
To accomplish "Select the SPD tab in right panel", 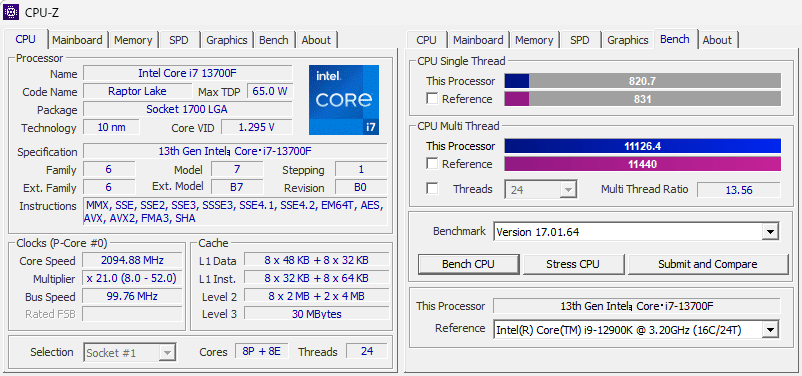I will (580, 40).
